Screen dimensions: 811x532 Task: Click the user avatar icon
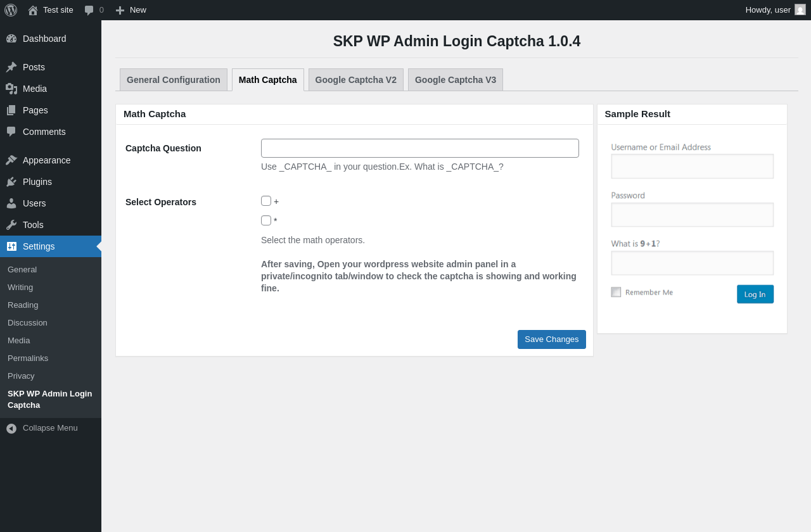(800, 9)
